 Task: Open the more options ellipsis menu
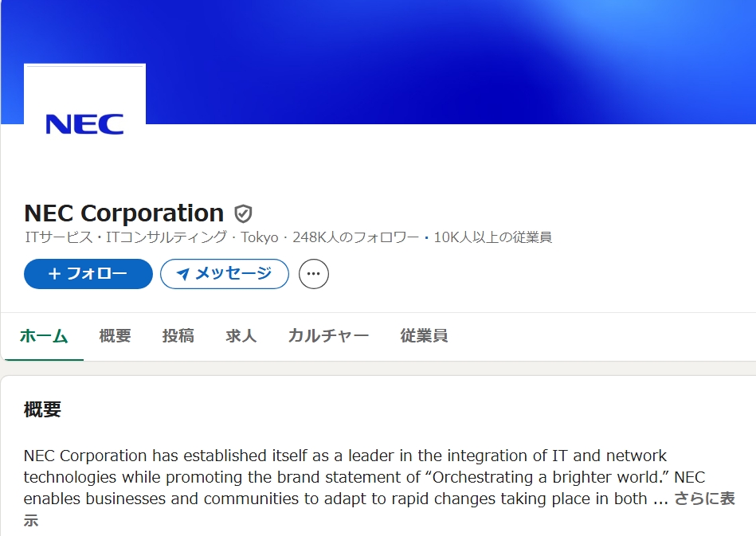point(314,273)
